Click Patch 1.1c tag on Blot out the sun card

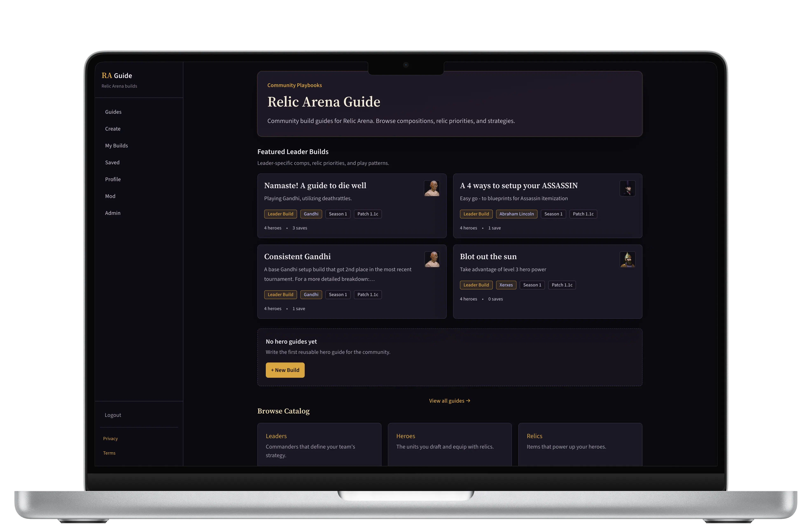pos(562,285)
